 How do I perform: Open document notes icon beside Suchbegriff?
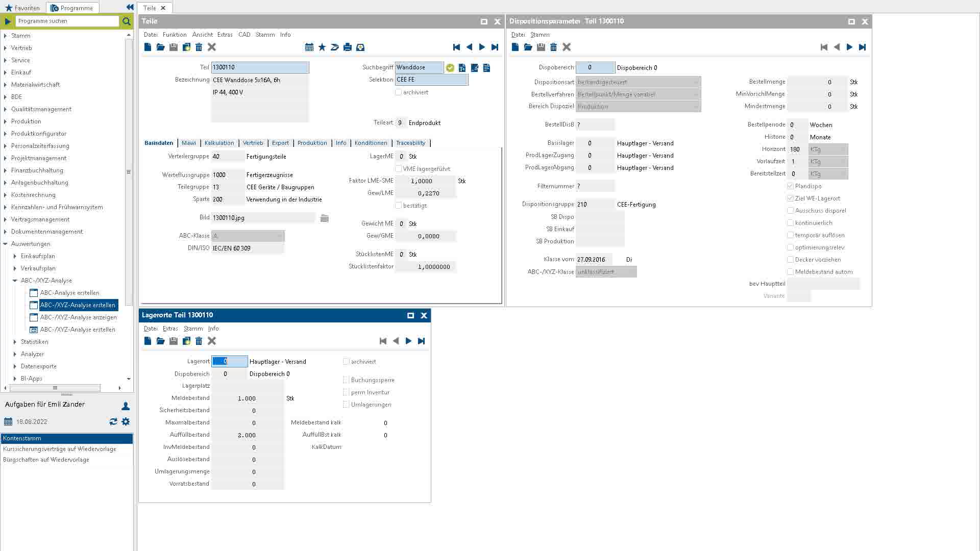487,67
